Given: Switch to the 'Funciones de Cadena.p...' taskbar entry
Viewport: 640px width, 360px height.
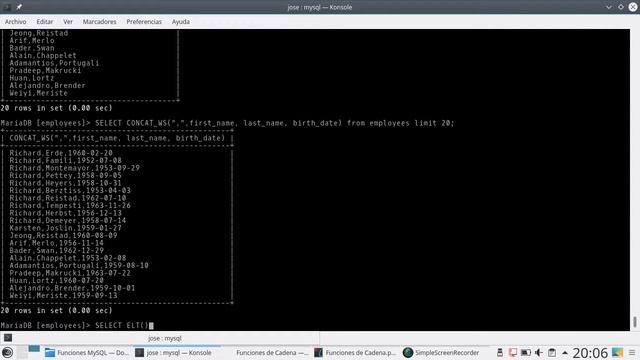Looking at the screenshot, I should [355, 353].
